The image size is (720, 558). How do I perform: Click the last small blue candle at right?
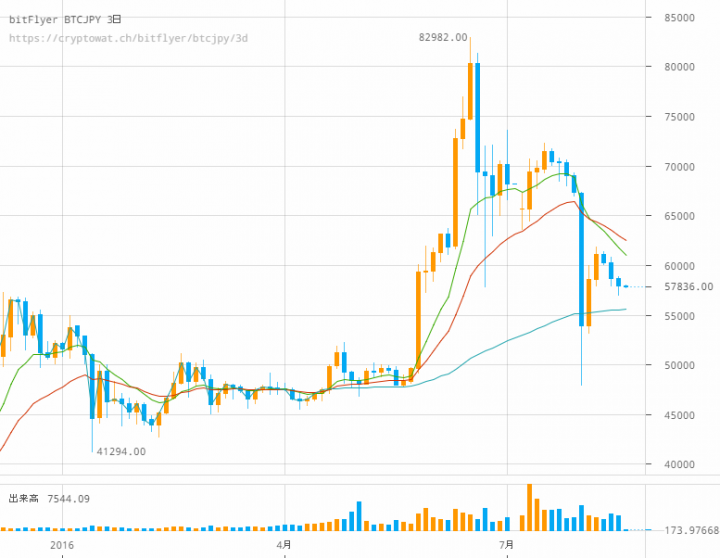(x=619, y=282)
